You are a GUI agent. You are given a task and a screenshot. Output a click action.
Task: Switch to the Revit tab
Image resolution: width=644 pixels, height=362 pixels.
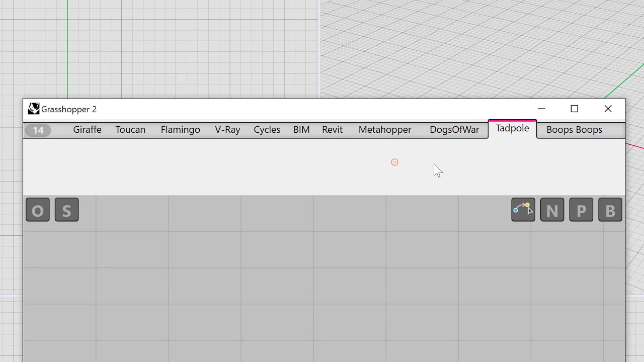(332, 130)
